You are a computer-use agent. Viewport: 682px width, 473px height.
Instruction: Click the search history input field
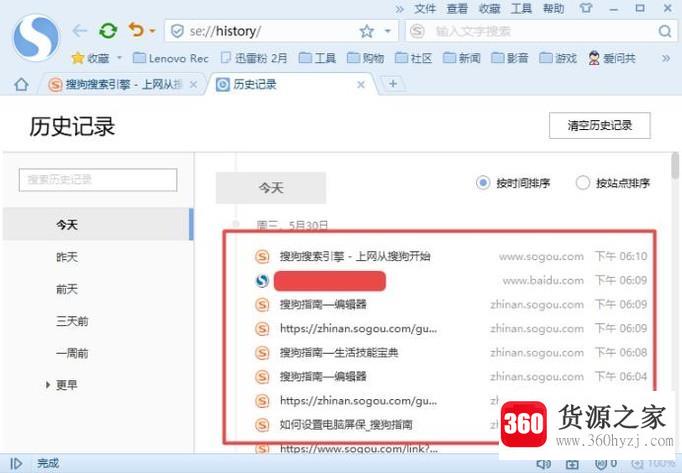[98, 180]
